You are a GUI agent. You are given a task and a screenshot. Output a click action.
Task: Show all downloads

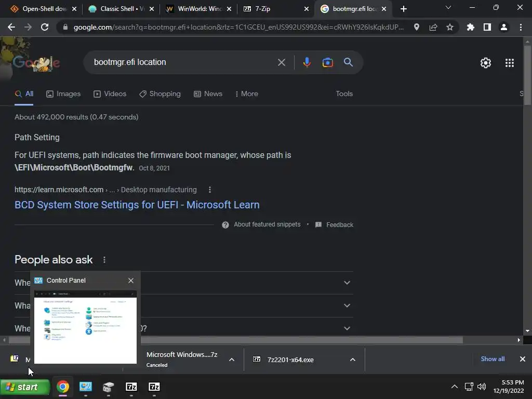[x=493, y=359]
